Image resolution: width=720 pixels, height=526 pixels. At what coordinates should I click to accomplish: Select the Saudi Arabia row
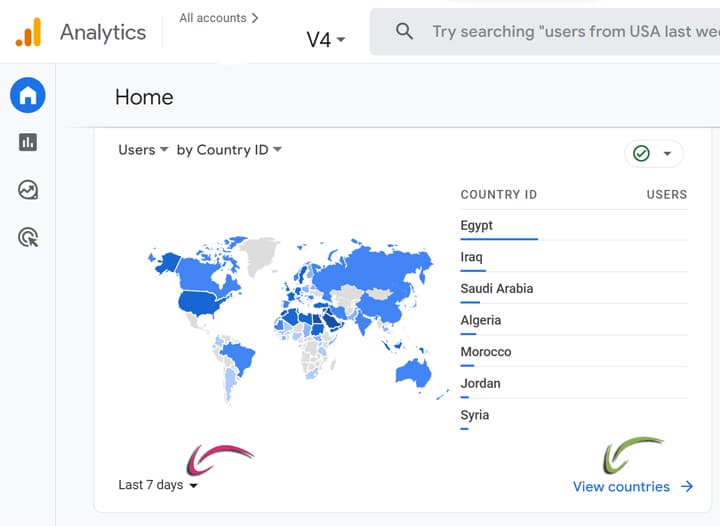pos(574,289)
